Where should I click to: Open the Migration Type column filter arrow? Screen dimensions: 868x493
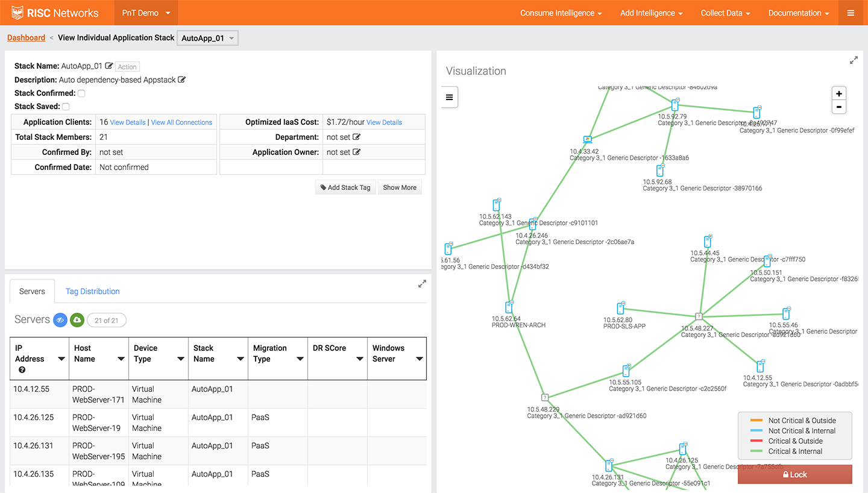(300, 359)
